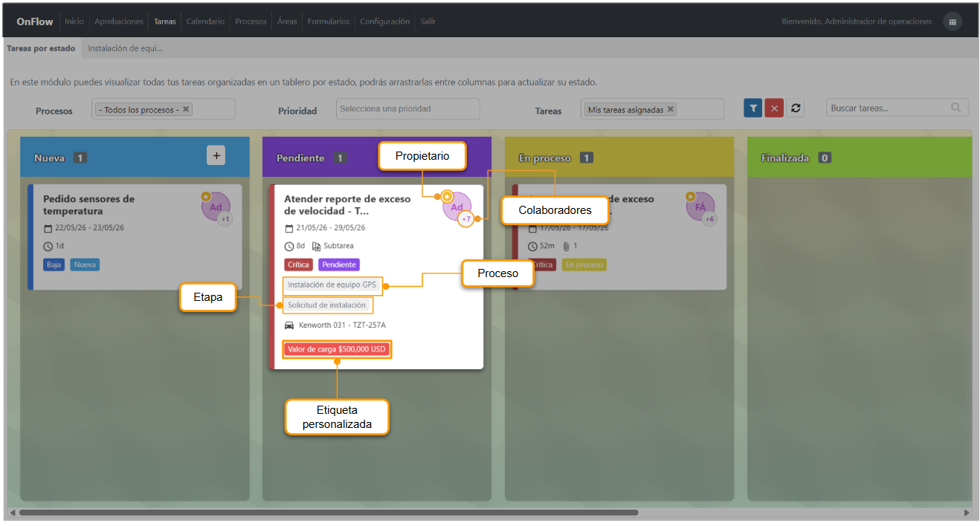
Task: Click the magnifier icon in Buscar tareas
Action: (x=956, y=108)
